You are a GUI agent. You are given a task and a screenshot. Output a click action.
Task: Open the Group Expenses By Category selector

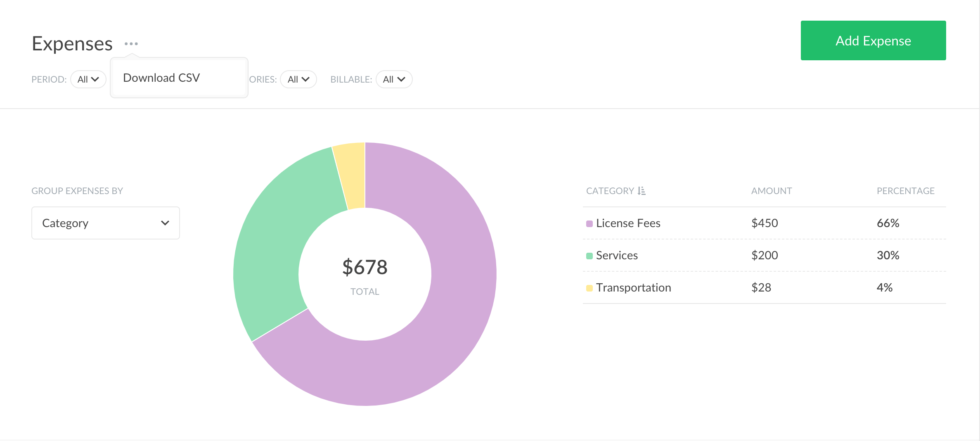(x=106, y=223)
